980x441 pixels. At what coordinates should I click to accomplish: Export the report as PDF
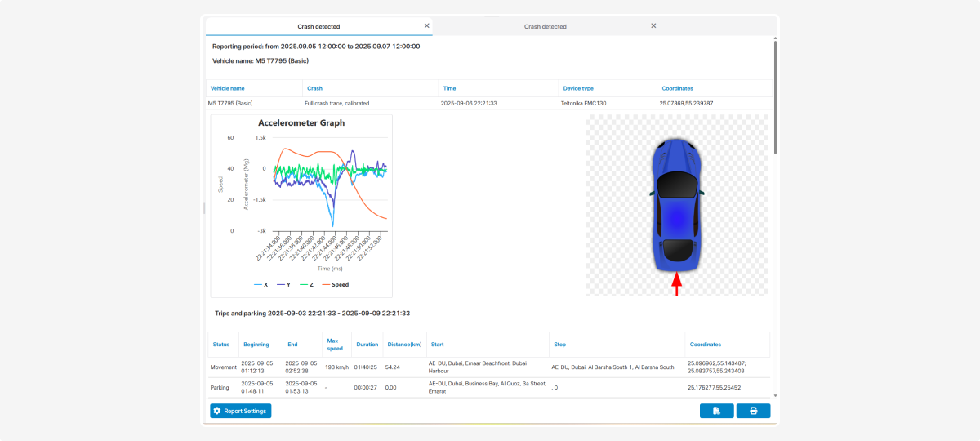coord(716,411)
